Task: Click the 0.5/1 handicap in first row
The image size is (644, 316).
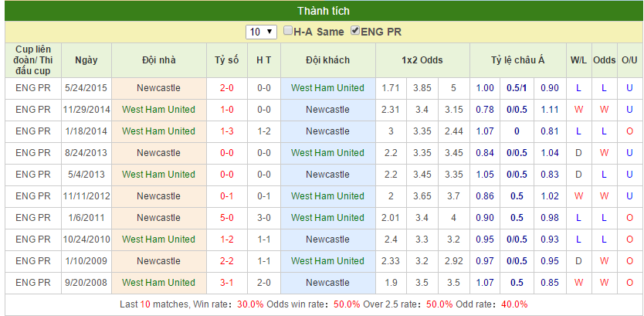Action: (x=517, y=88)
